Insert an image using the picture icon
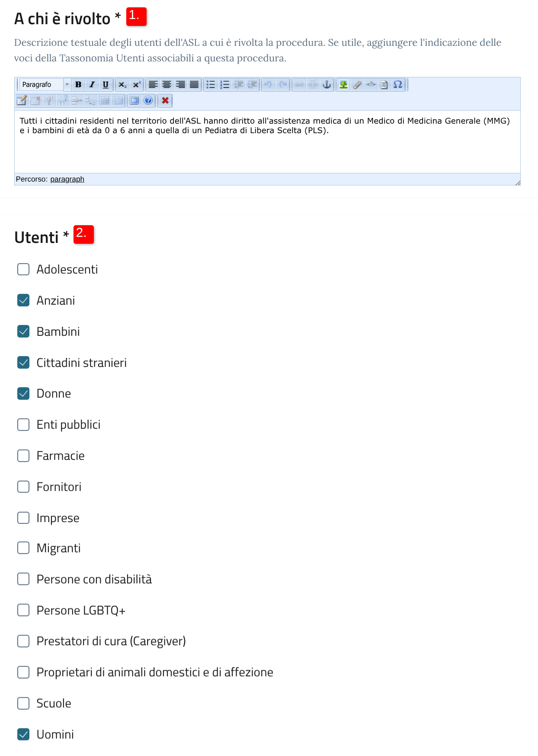Image resolution: width=538 pixels, height=756 pixels. pos(343,85)
